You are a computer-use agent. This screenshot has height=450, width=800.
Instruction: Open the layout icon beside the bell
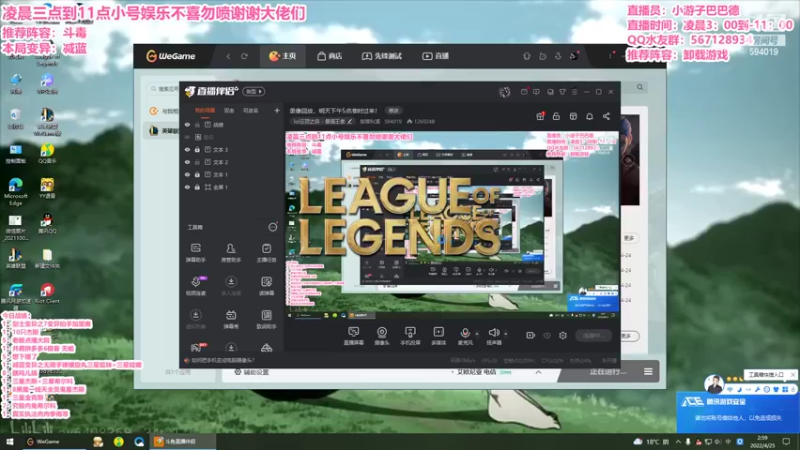pyautogui.click(x=573, y=116)
